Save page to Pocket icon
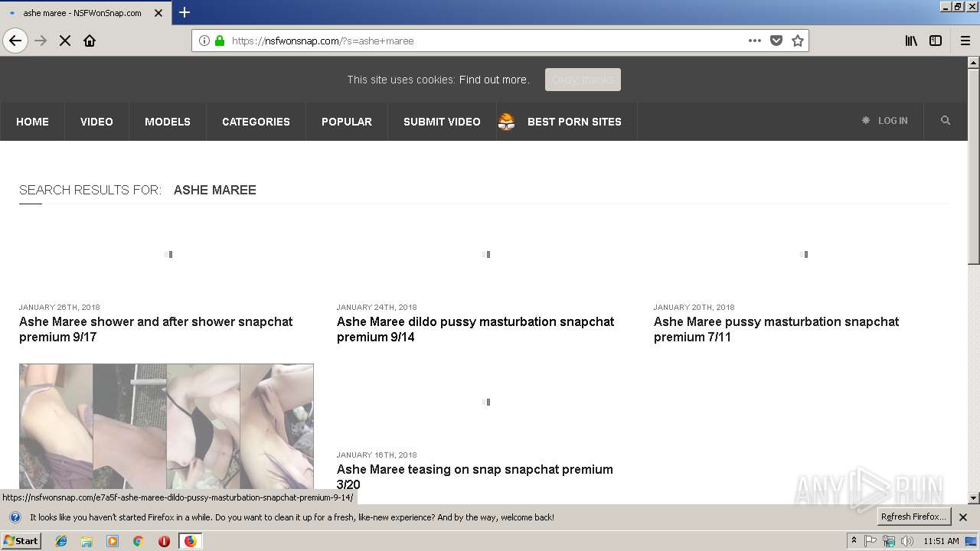The height and width of the screenshot is (551, 980). click(776, 41)
